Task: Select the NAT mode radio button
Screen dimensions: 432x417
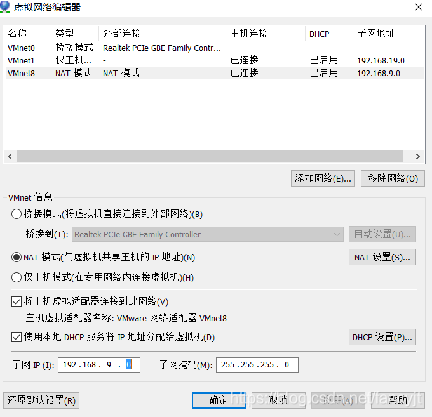Action: coord(16,257)
